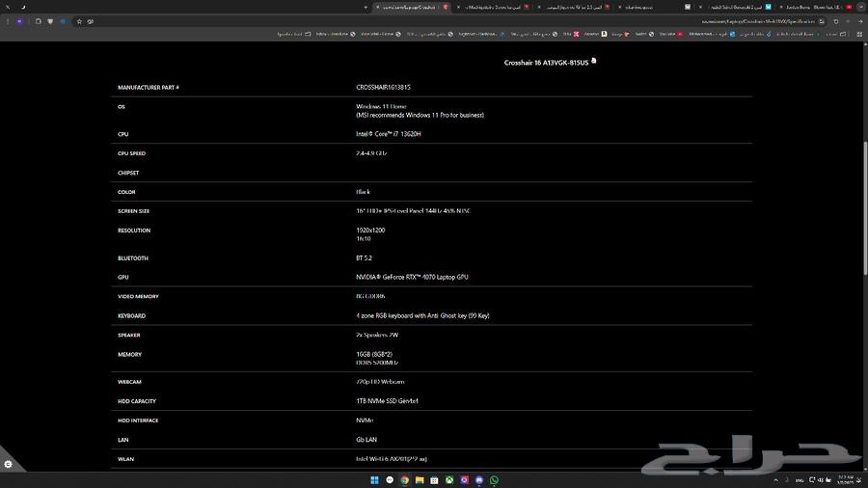Viewport: 868px width, 488px height.
Task: Click the storage value 1TB NVMe SSD
Action: point(387,401)
